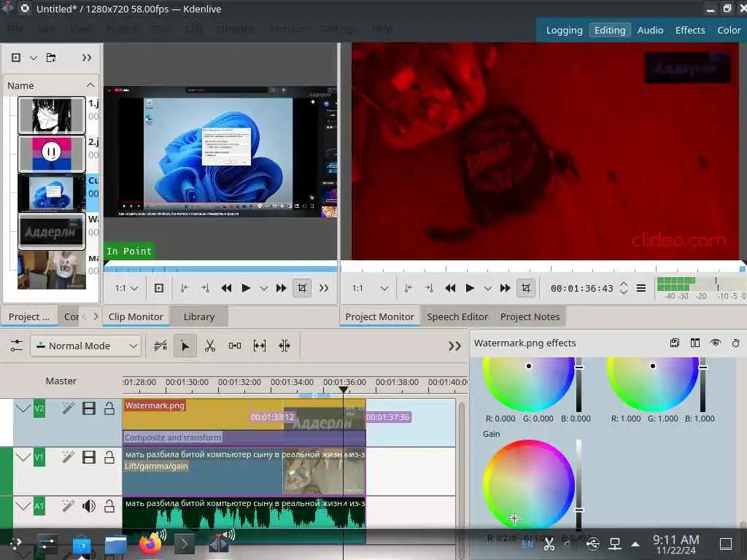The image size is (747, 560).
Task: Toggle clip monitor crop edit mode
Action: (x=302, y=288)
